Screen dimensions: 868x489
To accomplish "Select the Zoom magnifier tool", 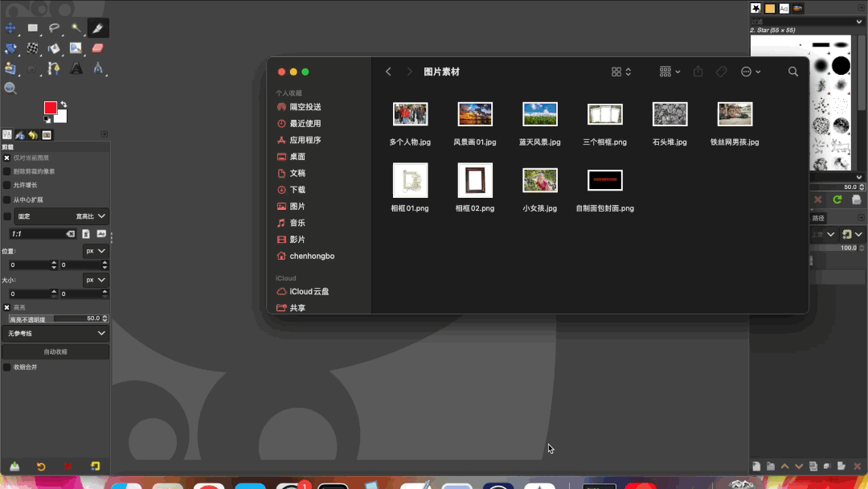I will (10, 88).
